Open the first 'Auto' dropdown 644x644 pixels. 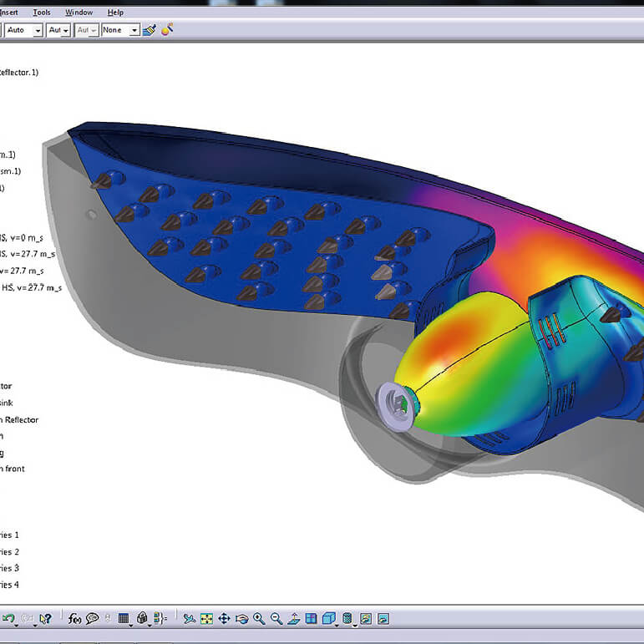(37, 30)
